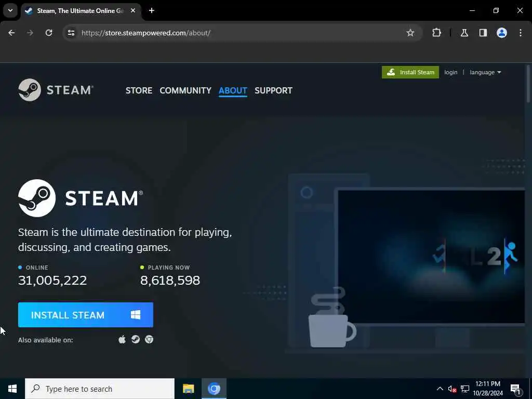Reload the current page

click(x=49, y=33)
